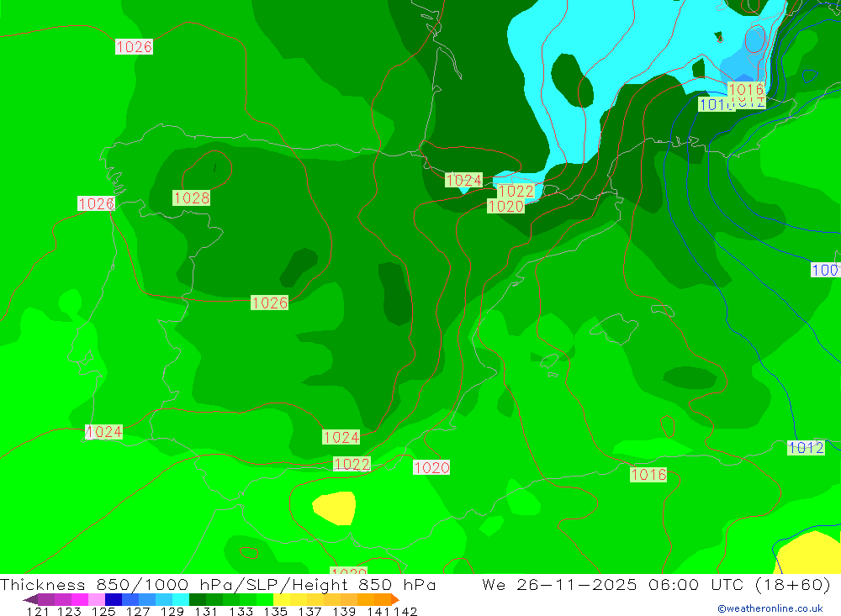Screen dimensions: 841x616
Task: Click the legend value 123
Action: 69,611
